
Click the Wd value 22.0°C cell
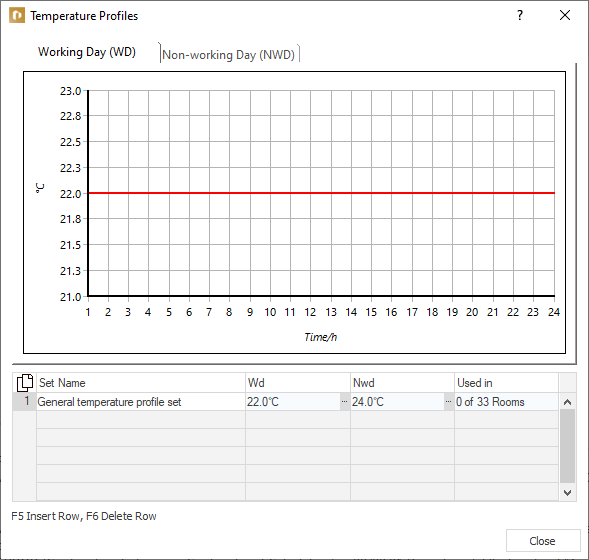point(293,402)
